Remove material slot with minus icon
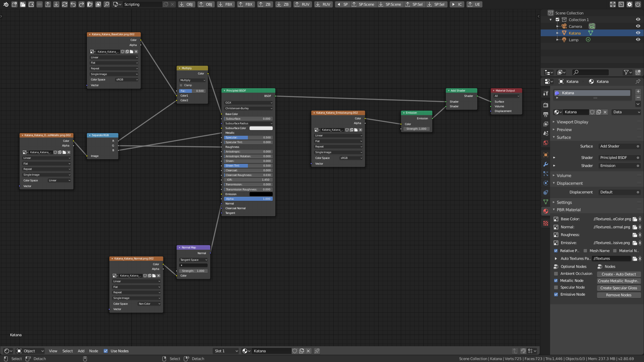Screen dimensions: 644x362 [x=638, y=98]
